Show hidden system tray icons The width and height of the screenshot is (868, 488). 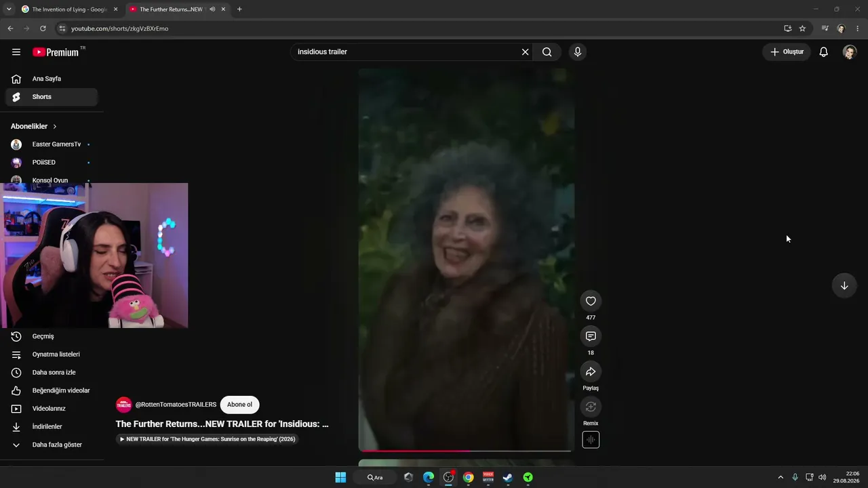tap(781, 477)
